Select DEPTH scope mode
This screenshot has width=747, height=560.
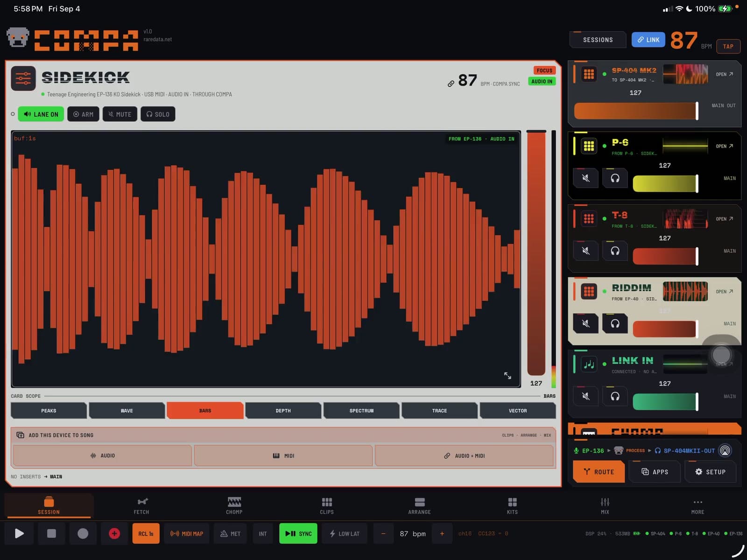(x=283, y=411)
